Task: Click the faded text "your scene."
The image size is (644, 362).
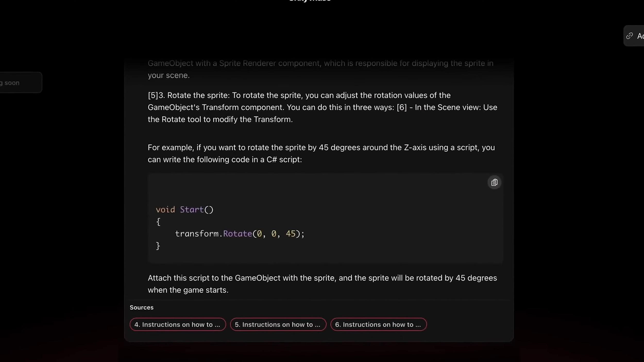Action: point(168,75)
